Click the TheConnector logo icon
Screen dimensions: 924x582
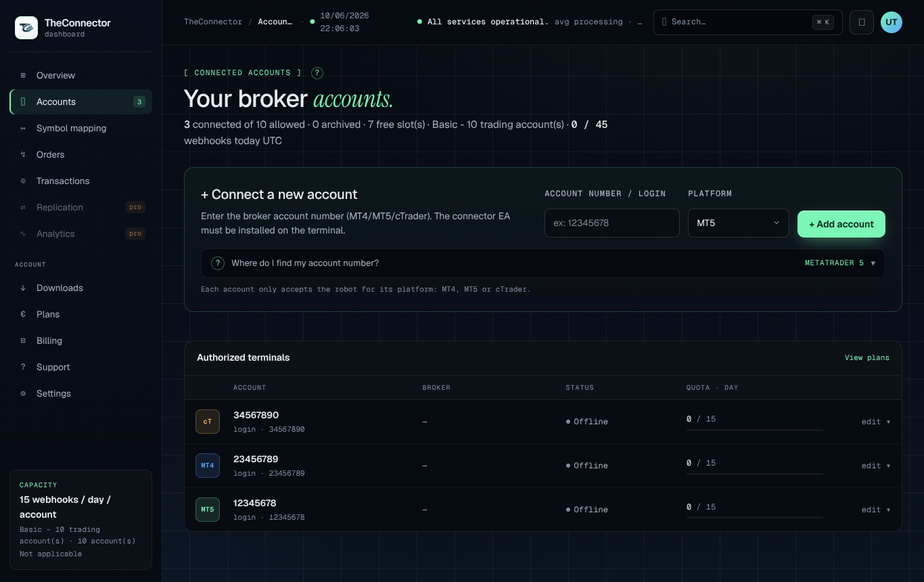point(26,28)
